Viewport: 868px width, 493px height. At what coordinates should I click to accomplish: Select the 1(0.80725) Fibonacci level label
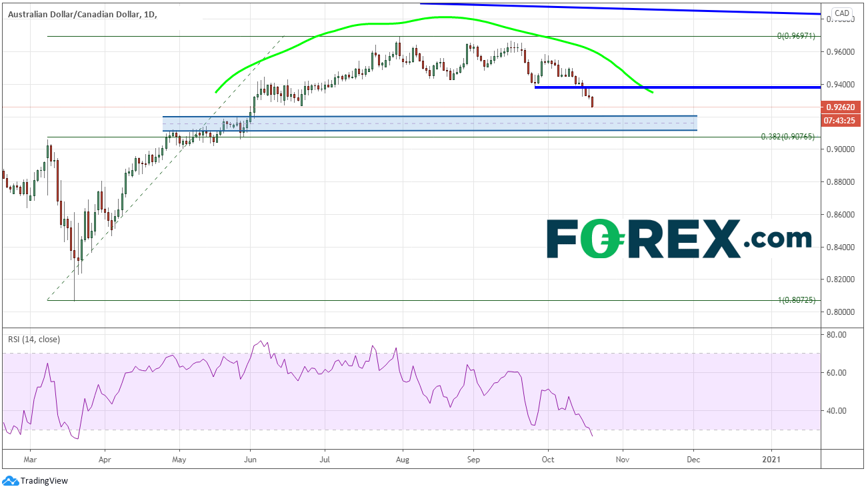(796, 301)
